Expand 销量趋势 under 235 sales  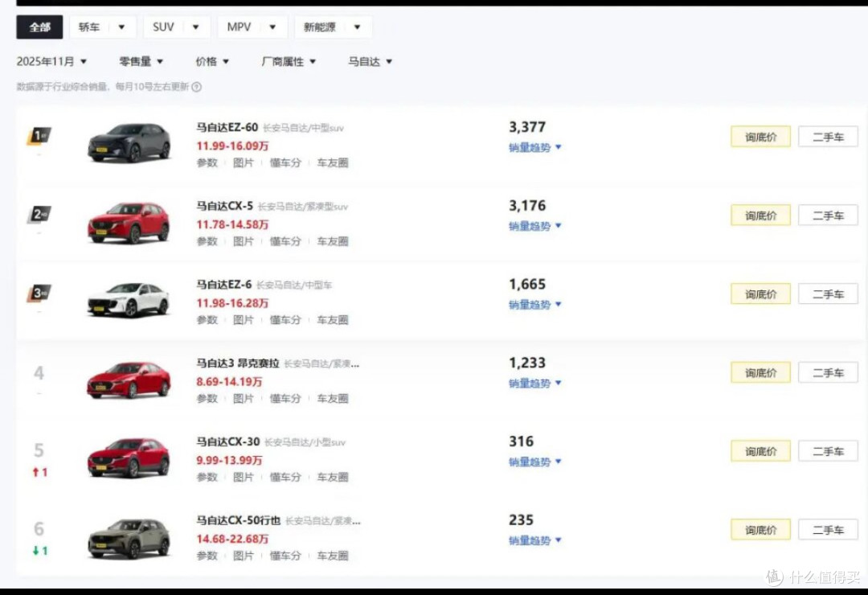534,540
